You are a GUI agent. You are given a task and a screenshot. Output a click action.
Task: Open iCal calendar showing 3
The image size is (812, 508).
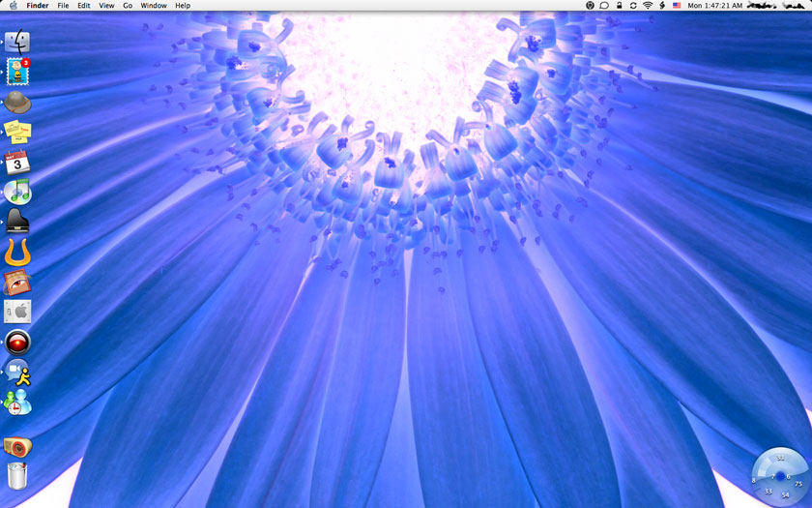click(17, 163)
